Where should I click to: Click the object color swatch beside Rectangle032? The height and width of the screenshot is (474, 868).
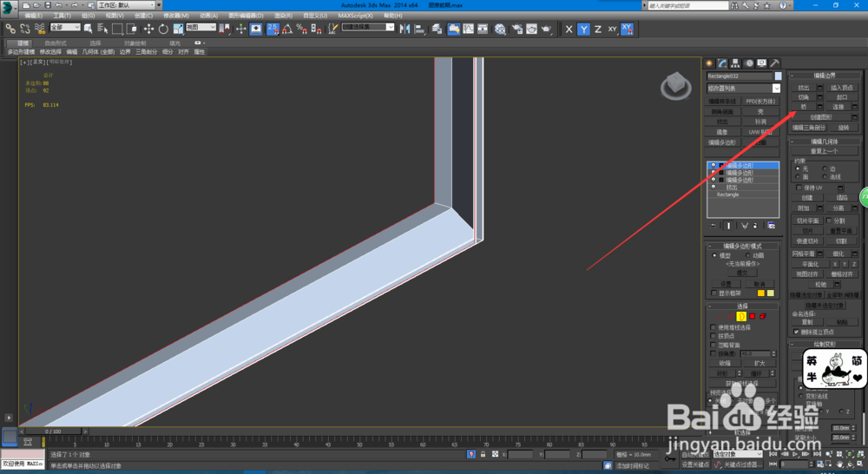click(778, 76)
